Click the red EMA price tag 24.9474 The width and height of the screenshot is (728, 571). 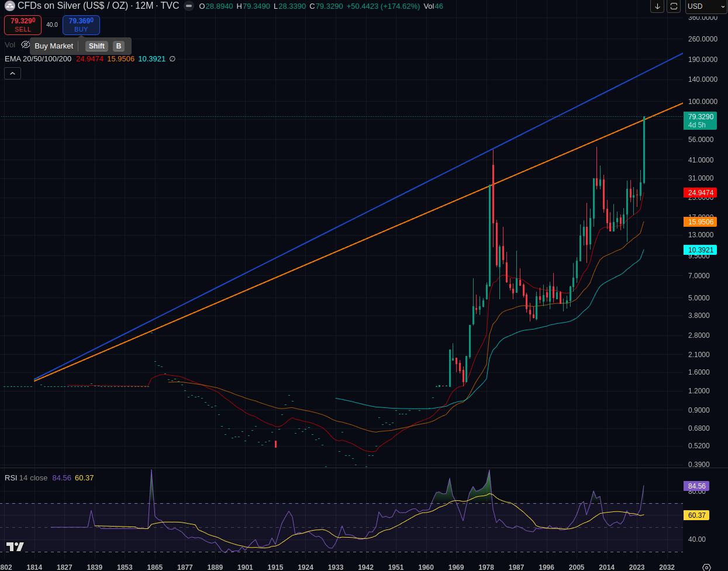pos(700,193)
